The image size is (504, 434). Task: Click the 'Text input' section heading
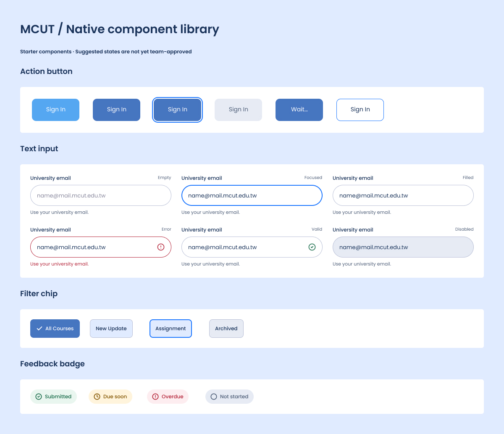point(39,149)
